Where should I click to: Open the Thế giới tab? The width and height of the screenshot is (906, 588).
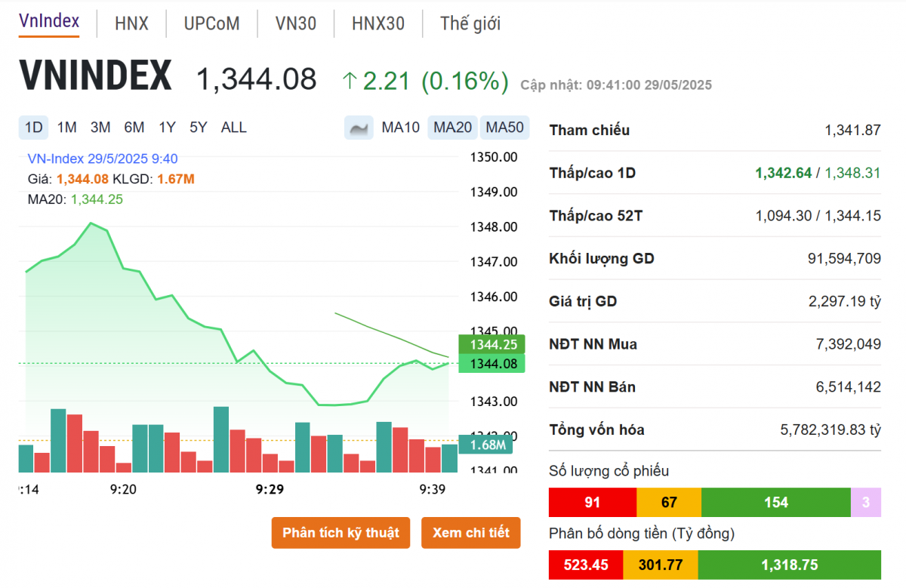coord(470,23)
